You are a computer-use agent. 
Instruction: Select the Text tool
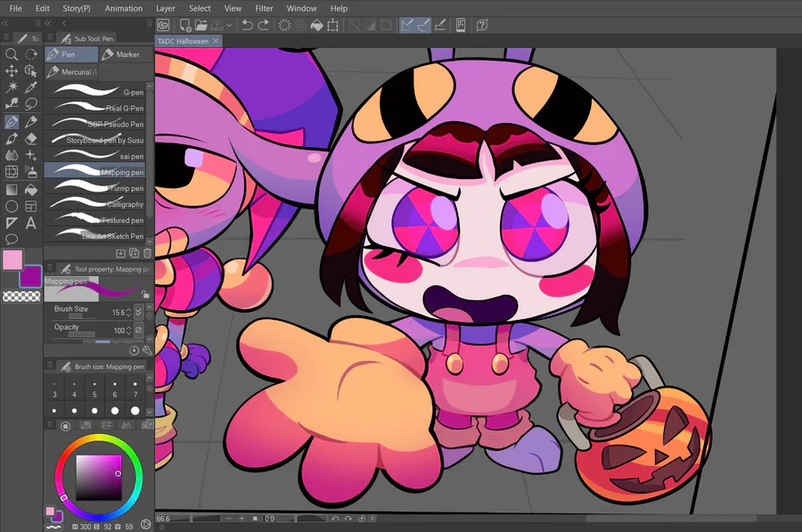click(x=31, y=223)
